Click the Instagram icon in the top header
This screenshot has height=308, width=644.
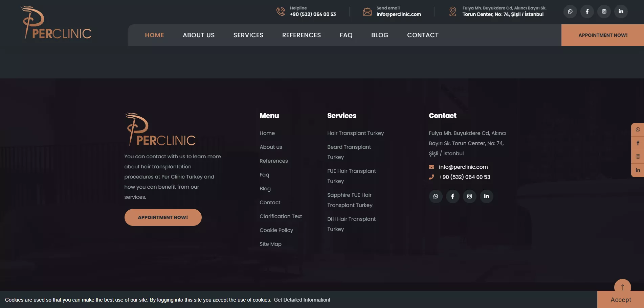(x=604, y=11)
